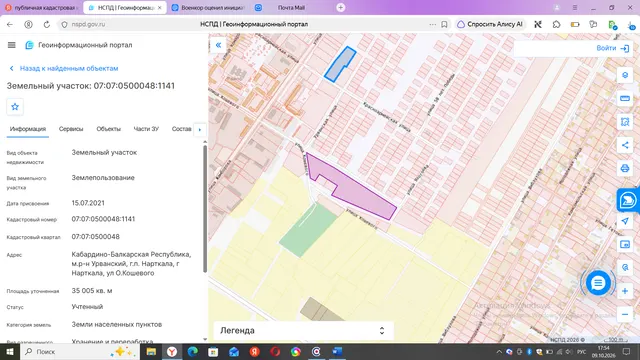The image size is (640, 360).
Task: Open the Части ЗУ tab
Action: tap(146, 129)
